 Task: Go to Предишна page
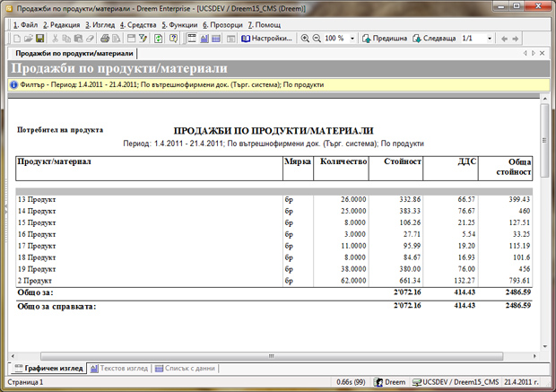(385, 39)
